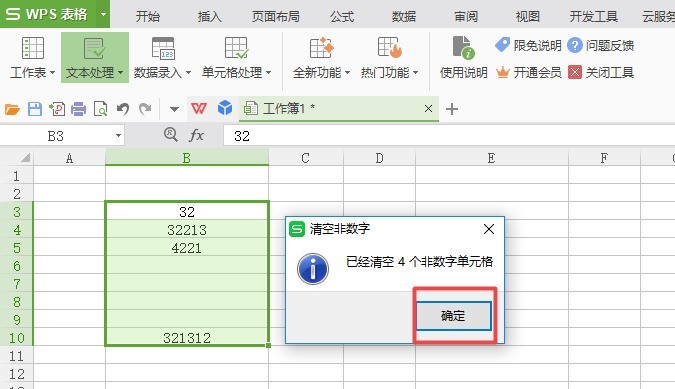The image size is (675, 389).
Task: Open the 工作表 tool icon
Action: coord(33,48)
